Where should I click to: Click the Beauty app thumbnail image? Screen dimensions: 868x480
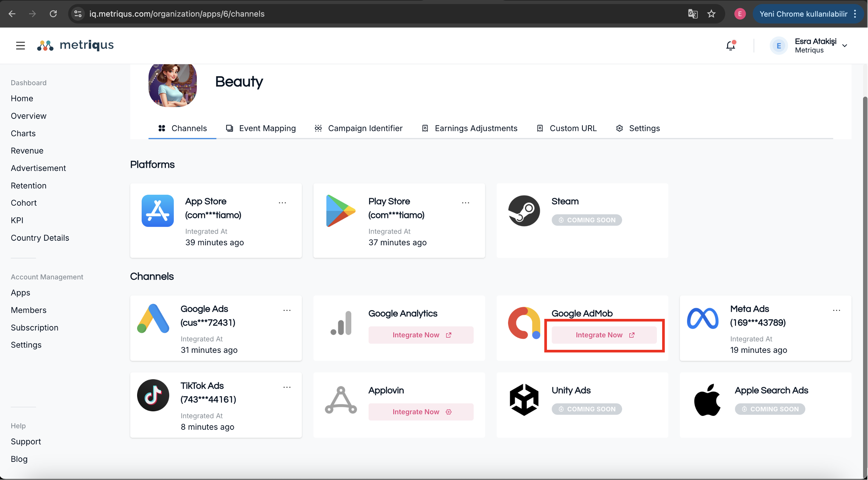click(x=173, y=85)
